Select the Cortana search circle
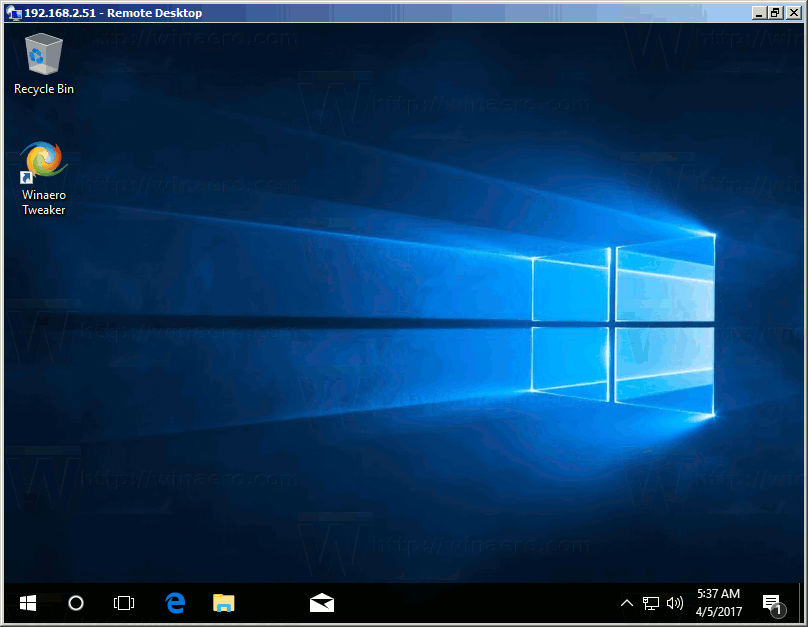This screenshot has height=627, width=808. coord(75,603)
